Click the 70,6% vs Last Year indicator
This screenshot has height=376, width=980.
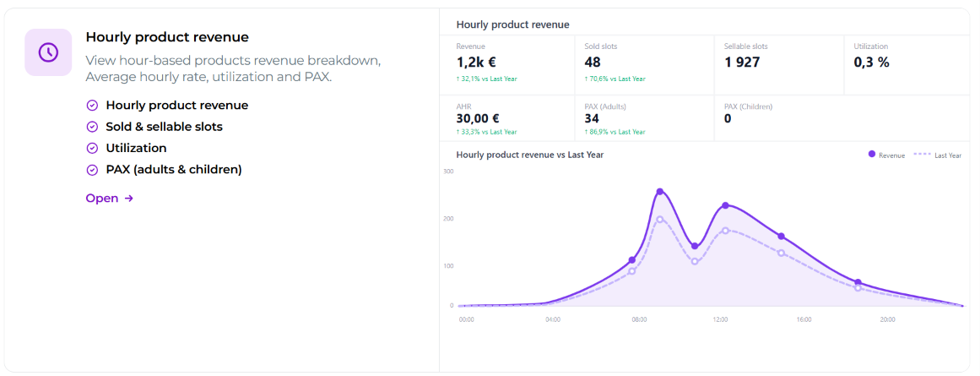click(615, 79)
